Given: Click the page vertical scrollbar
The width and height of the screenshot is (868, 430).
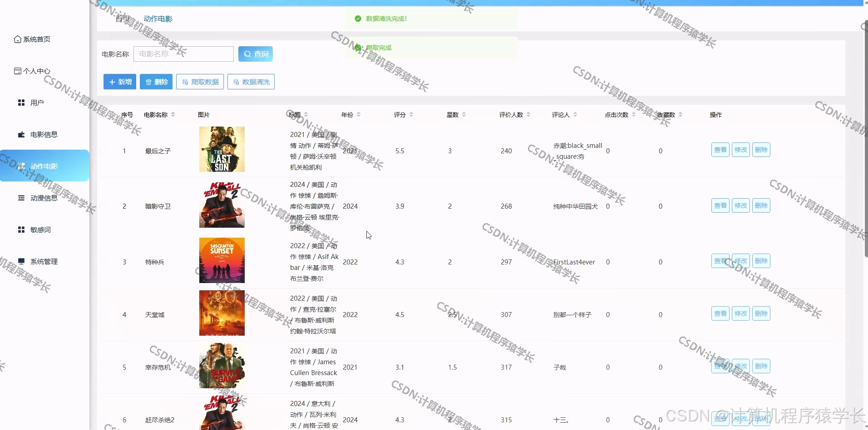Looking at the screenshot, I should pos(866,138).
